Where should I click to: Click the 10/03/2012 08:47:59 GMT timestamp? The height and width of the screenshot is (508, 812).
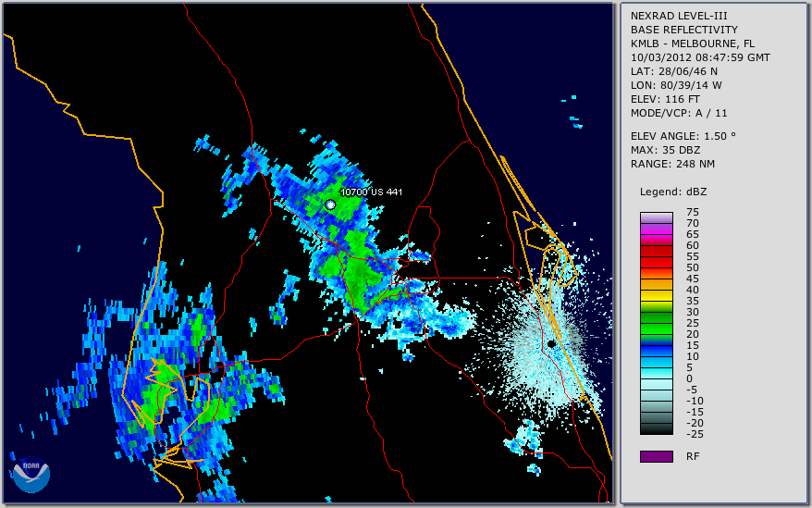tap(700, 57)
